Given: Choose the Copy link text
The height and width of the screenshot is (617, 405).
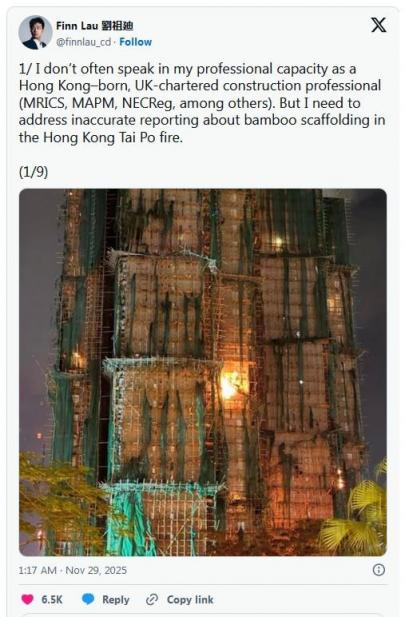Looking at the screenshot, I should pos(190,599).
